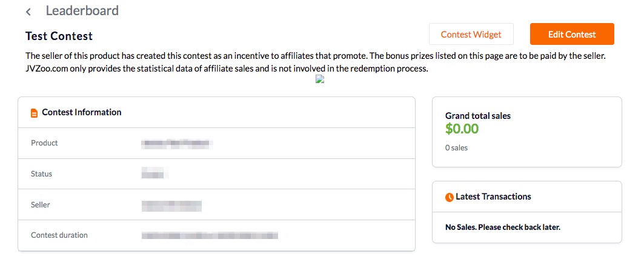
Task: Open the Contest Widget button
Action: 471,34
